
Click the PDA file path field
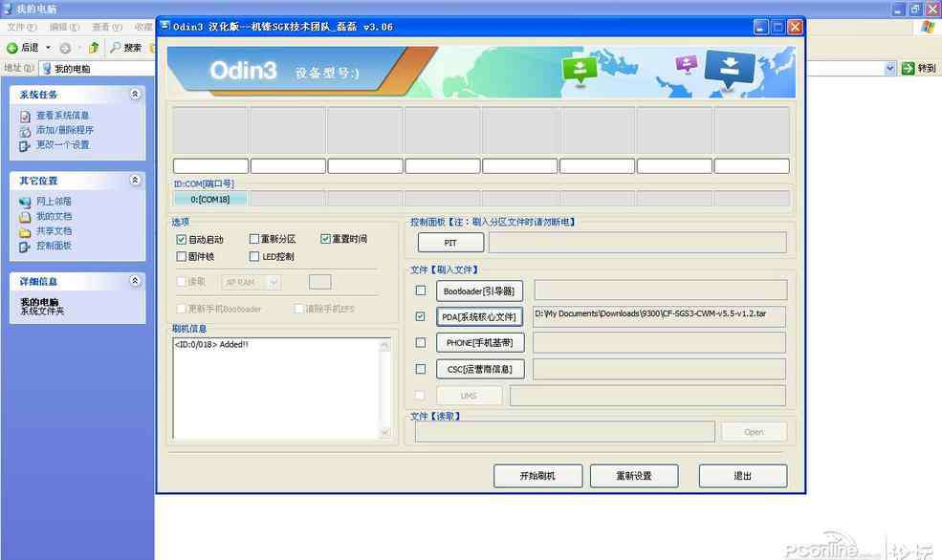click(659, 316)
